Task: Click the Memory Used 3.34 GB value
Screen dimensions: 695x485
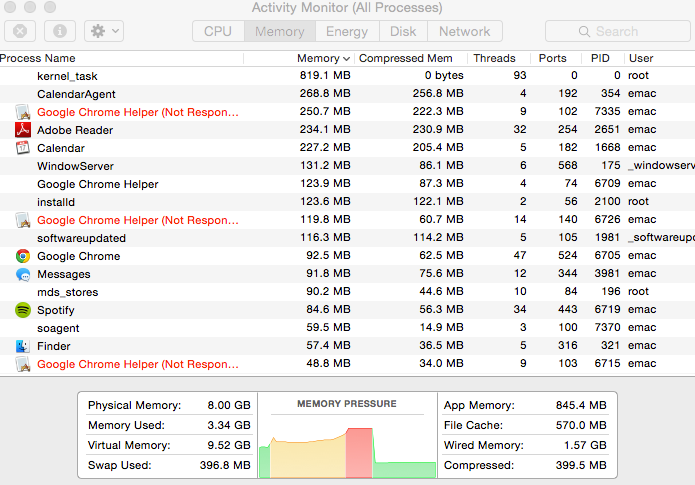Action: (x=229, y=425)
